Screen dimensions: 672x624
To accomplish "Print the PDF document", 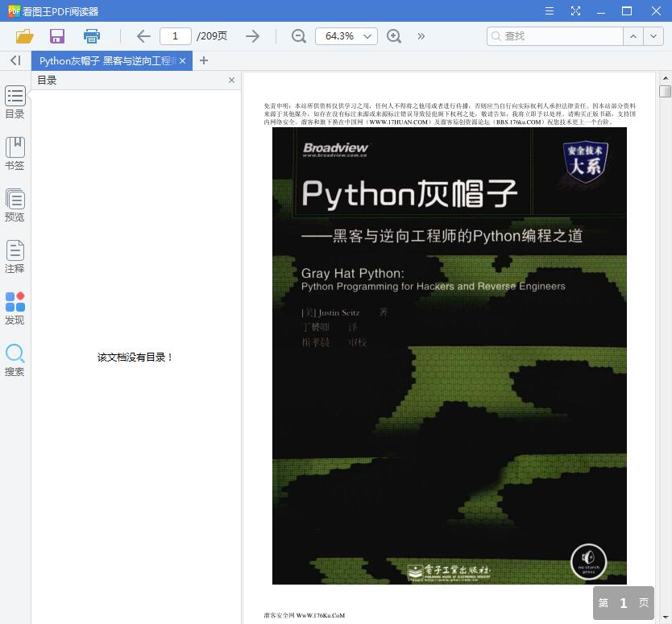I will tap(91, 36).
